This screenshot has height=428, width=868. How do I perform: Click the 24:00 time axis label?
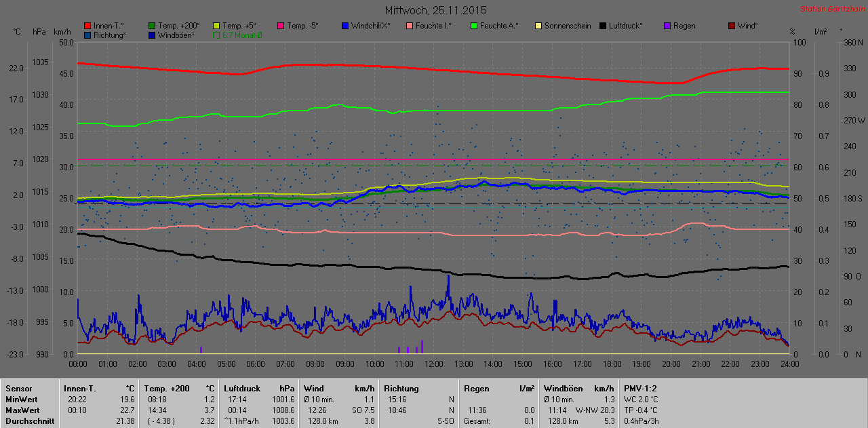789,364
